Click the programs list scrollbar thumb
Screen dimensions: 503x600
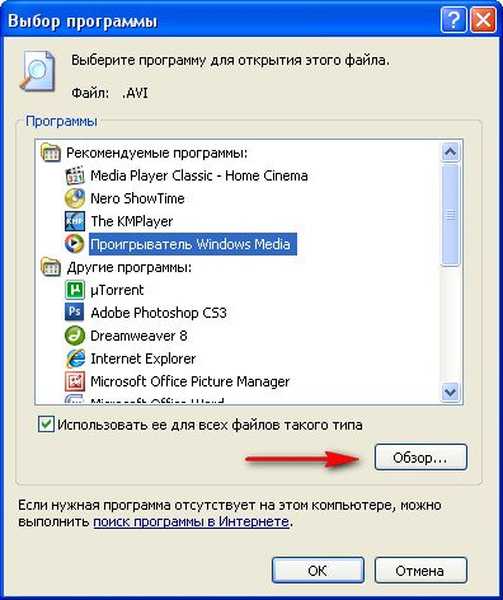point(450,214)
